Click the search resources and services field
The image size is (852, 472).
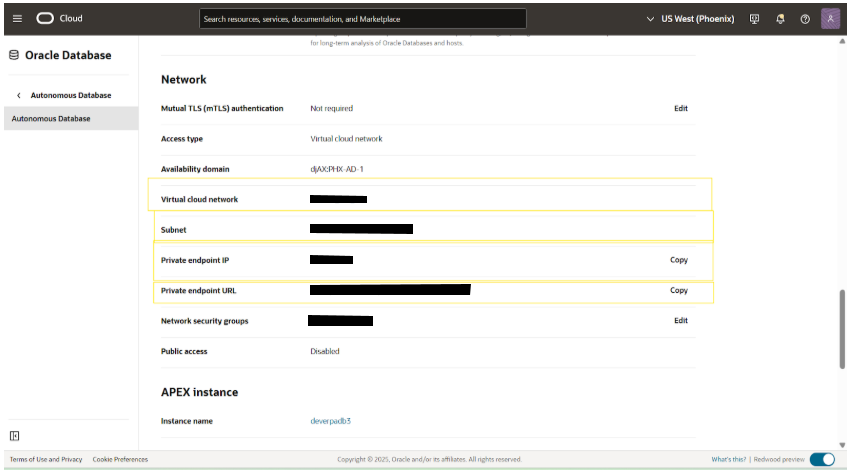tap(362, 18)
